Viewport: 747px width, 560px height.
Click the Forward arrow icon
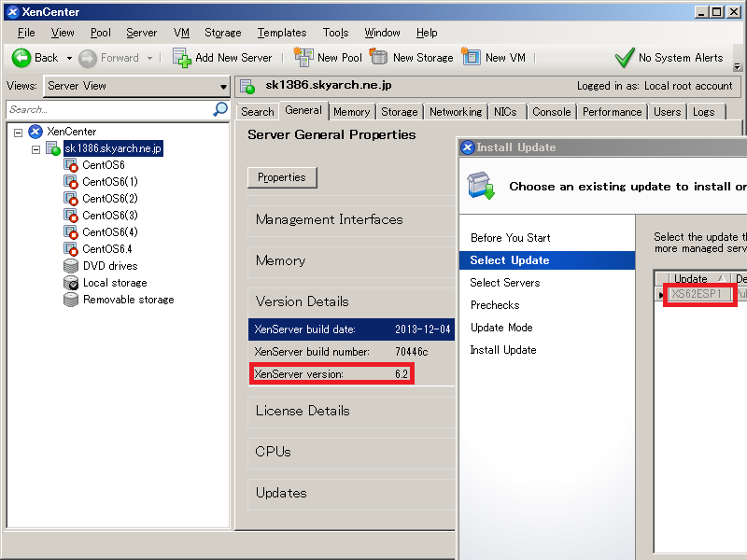click(x=87, y=58)
